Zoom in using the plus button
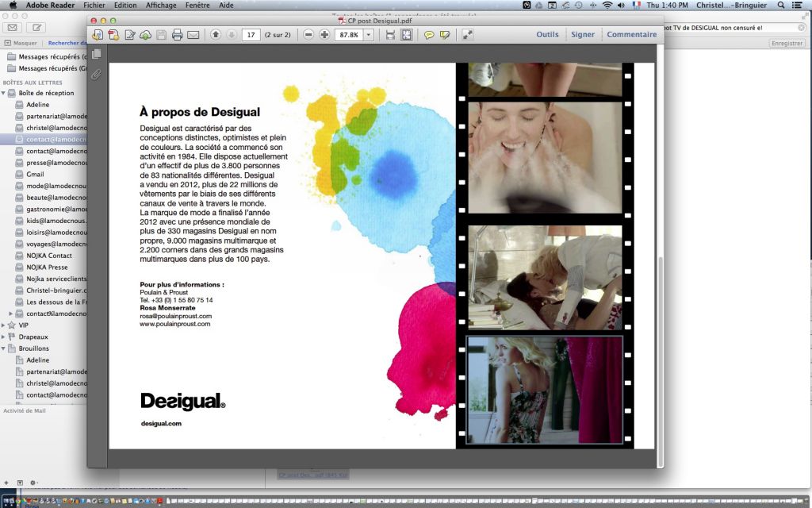This screenshot has height=508, width=812. pyautogui.click(x=324, y=35)
